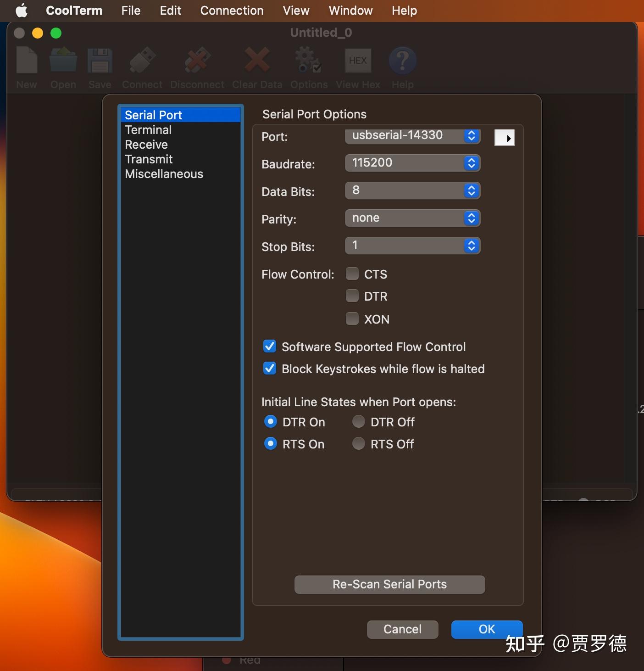Open the Edit menu
This screenshot has height=671, width=644.
pos(171,11)
